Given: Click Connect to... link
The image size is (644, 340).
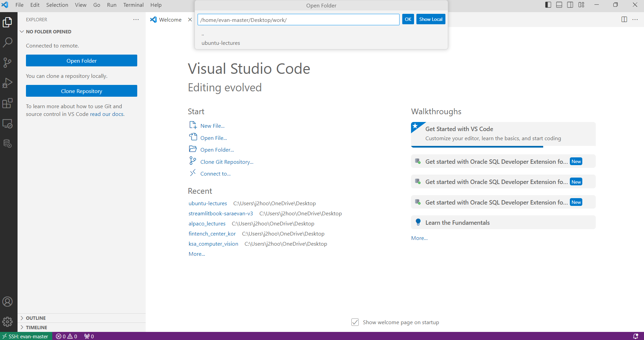Looking at the screenshot, I should pyautogui.click(x=215, y=174).
